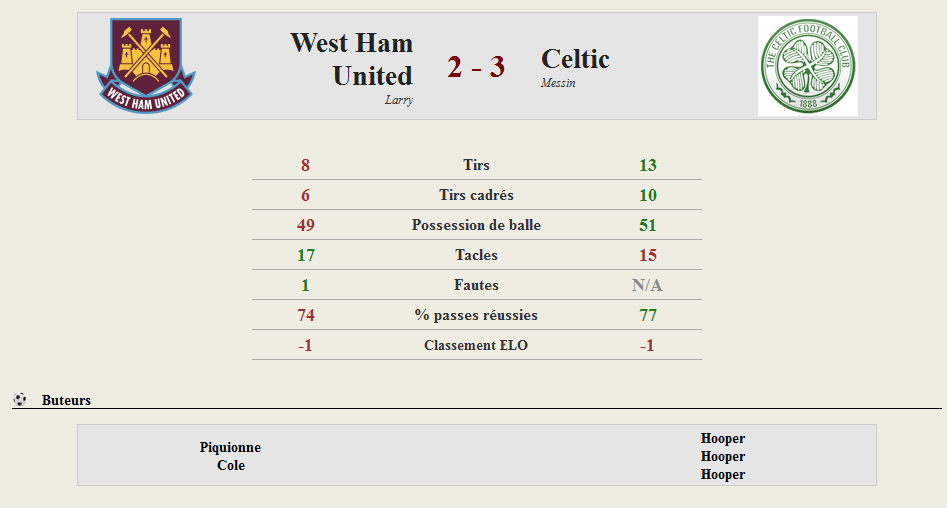Screen dimensions: 947x508
Task: Click the soccer ball icon beside Buteurs
Action: (x=20, y=399)
